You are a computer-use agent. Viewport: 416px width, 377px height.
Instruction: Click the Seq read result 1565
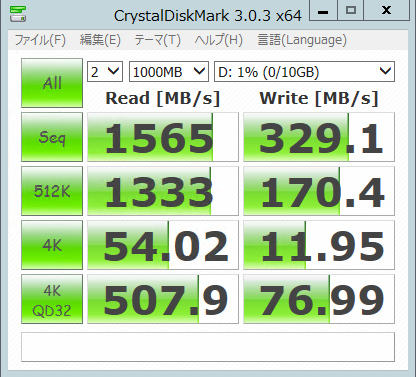tap(163, 137)
